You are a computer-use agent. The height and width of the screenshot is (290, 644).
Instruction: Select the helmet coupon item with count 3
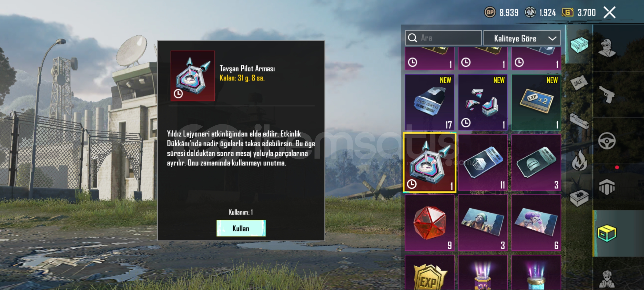(x=536, y=162)
